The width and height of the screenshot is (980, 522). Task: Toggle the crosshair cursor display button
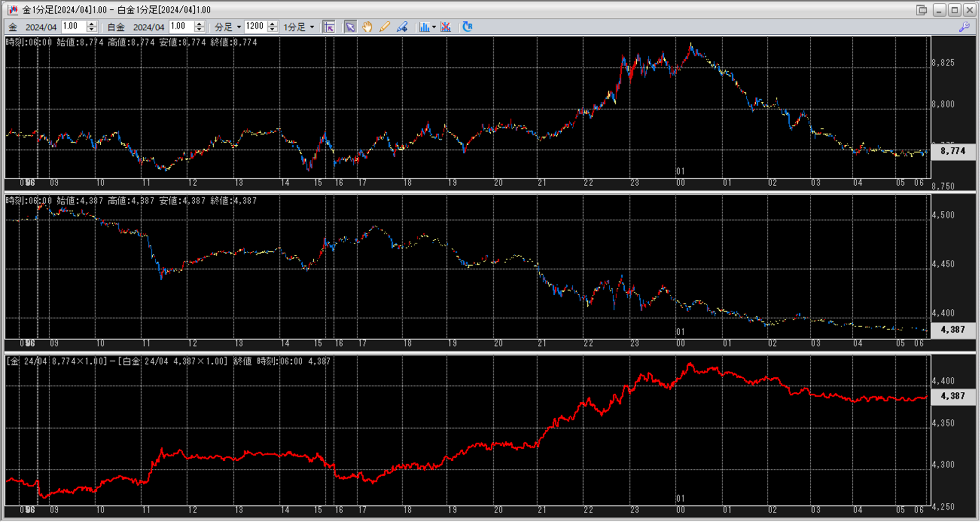click(329, 27)
